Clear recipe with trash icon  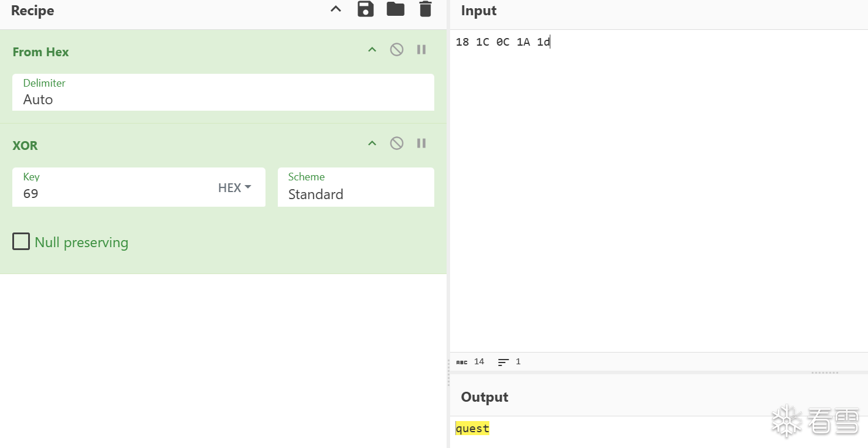(426, 9)
